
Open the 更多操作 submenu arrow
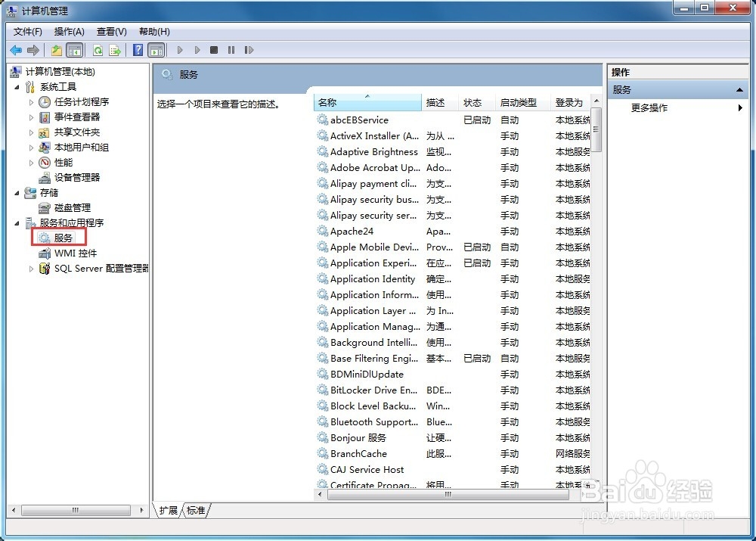pyautogui.click(x=740, y=107)
